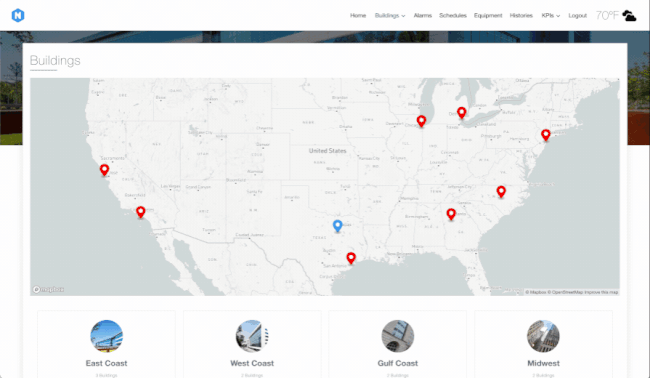Click the red pin near Detroit
The height and width of the screenshot is (378, 650).
(461, 112)
